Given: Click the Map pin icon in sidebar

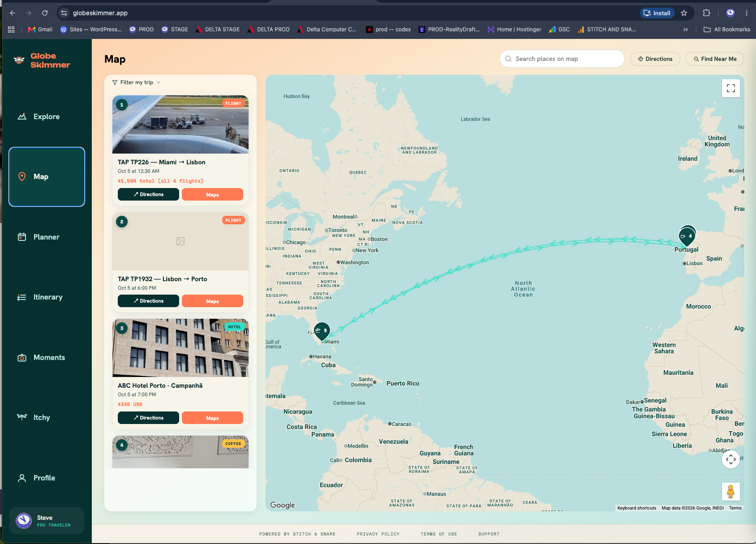Looking at the screenshot, I should 21,177.
